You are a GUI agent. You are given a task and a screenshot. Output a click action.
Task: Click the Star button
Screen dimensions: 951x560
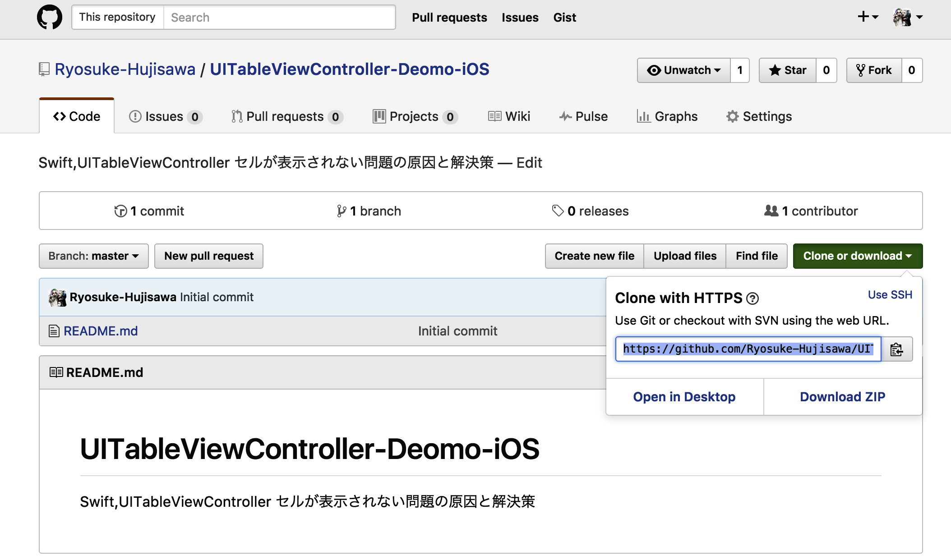click(x=788, y=70)
